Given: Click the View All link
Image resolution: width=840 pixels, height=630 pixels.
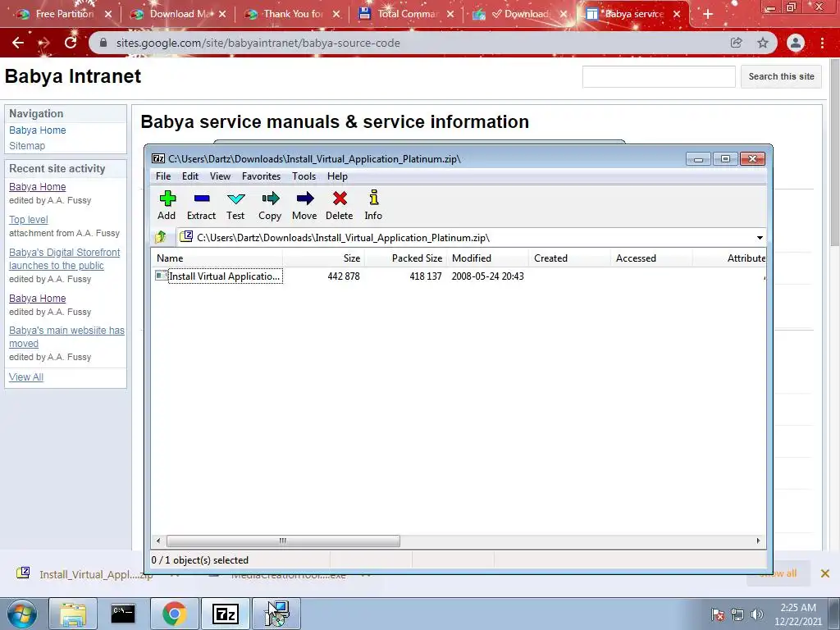Looking at the screenshot, I should click(25, 377).
